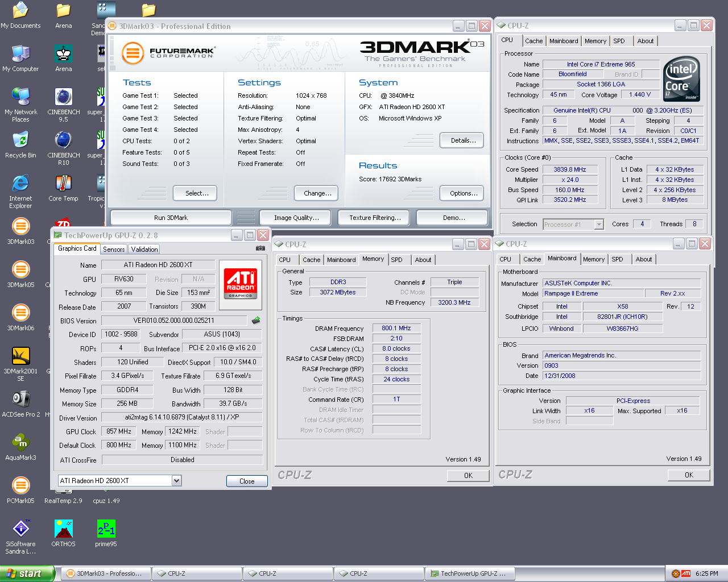728x582 pixels.
Task: Launch 3DMark06 desktop shortcut
Action: [x=20, y=318]
